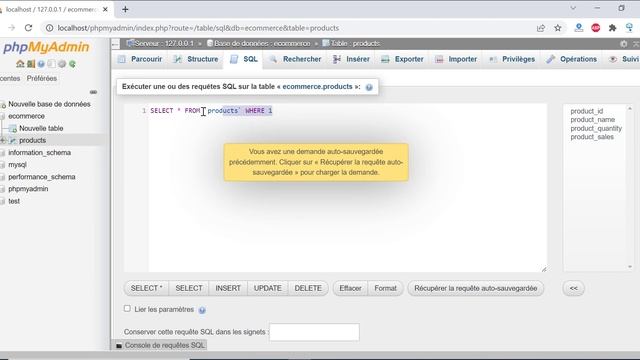This screenshot has width=640, height=360.
Task: Click help icon next to Lier les paramètres
Action: click(x=202, y=310)
